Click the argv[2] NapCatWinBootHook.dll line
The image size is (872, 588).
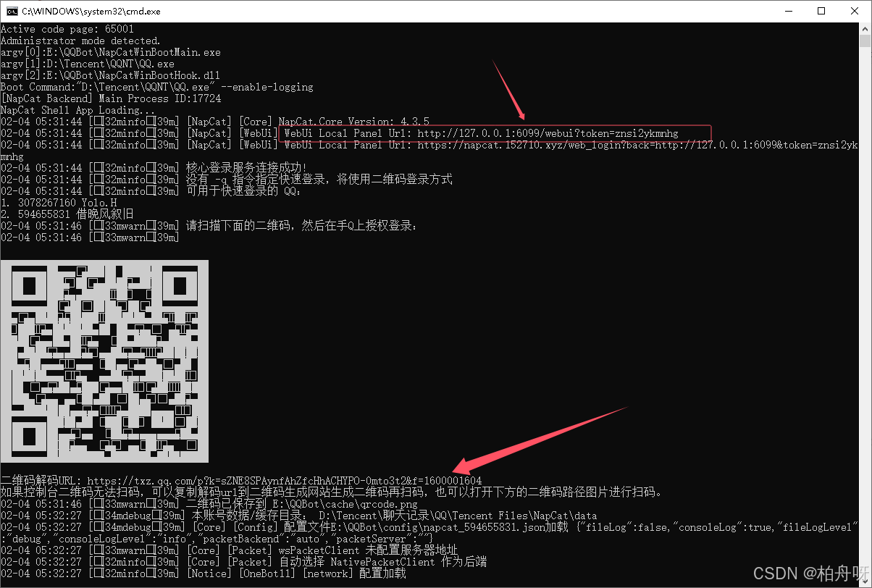click(x=111, y=75)
